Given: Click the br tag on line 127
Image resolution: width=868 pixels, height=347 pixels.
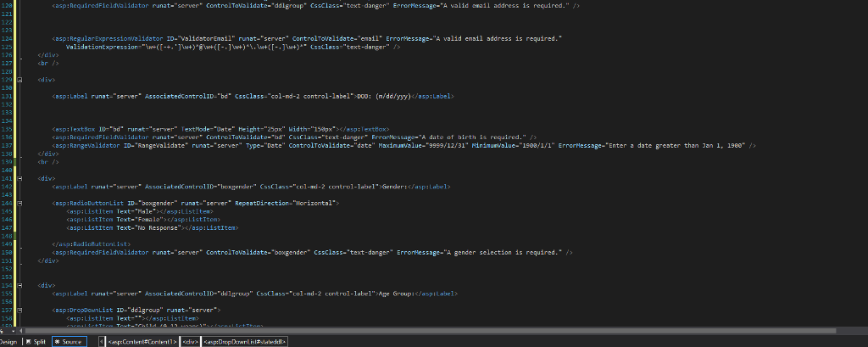Looking at the screenshot, I should (x=48, y=64).
